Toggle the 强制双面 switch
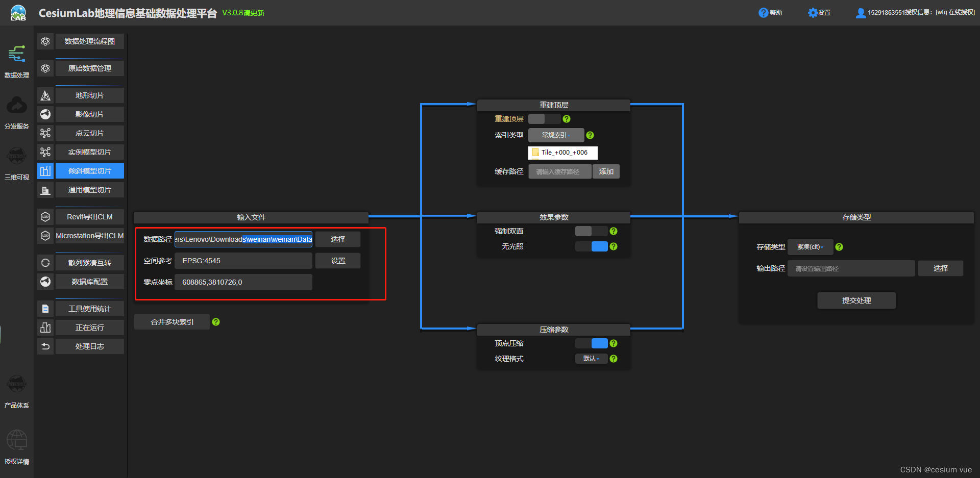 (x=591, y=231)
